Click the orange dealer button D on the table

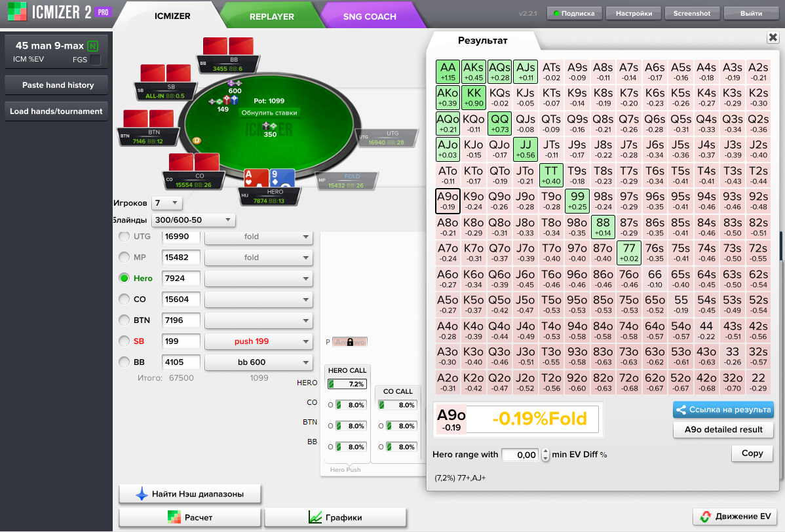tap(197, 141)
